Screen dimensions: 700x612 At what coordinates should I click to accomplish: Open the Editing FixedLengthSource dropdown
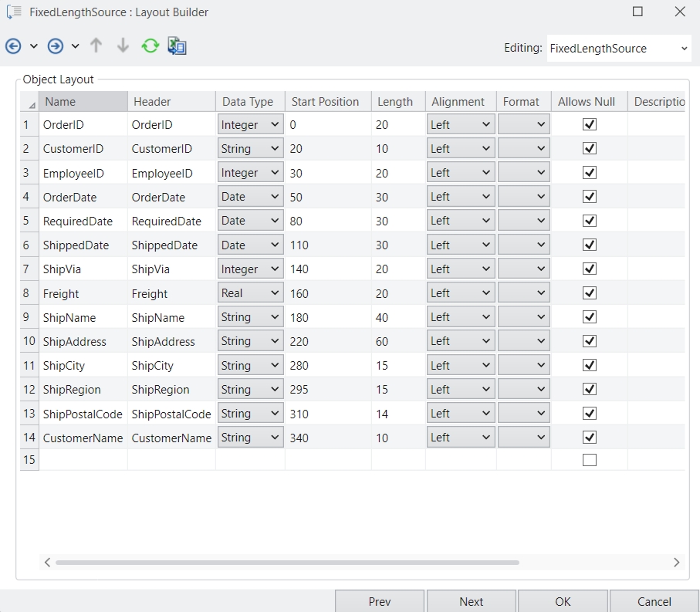618,48
